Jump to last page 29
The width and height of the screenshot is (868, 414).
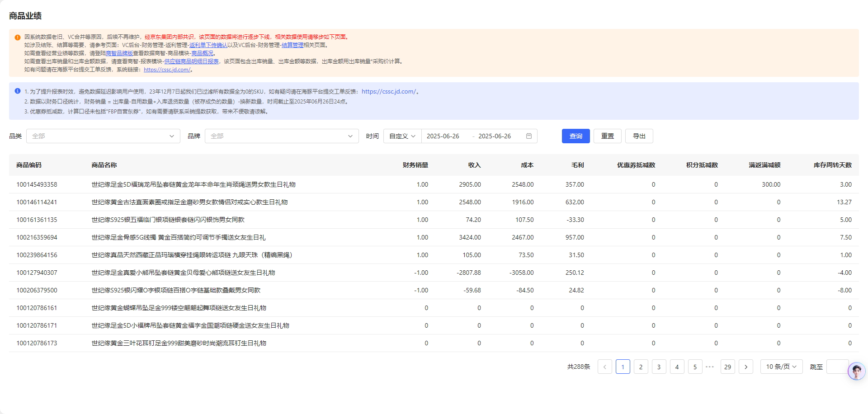click(727, 367)
